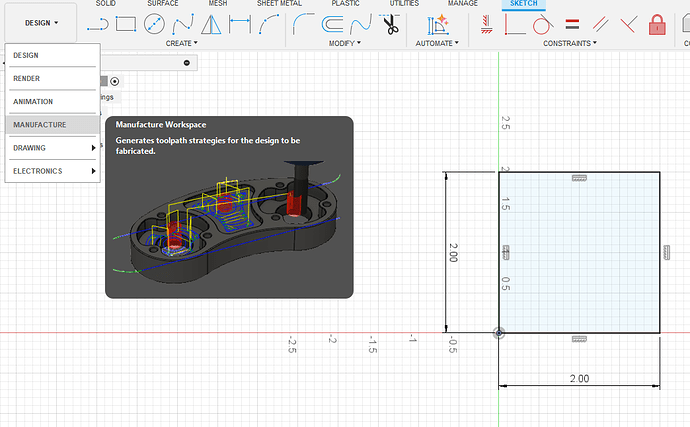The width and height of the screenshot is (690, 427).
Task: Open the MESH tab
Action: point(218,4)
